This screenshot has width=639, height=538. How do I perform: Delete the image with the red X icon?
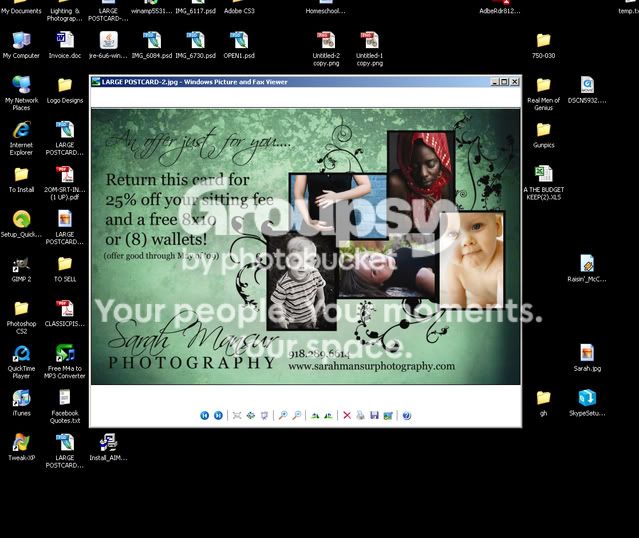[347, 415]
